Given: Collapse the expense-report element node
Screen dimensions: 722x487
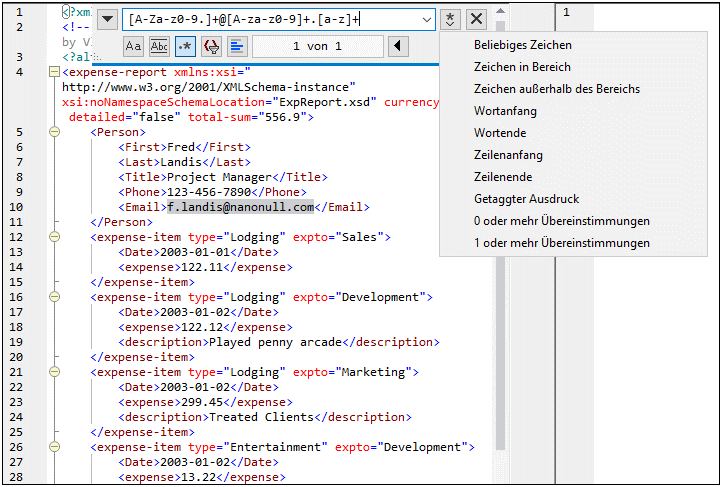Looking at the screenshot, I should (x=52, y=73).
